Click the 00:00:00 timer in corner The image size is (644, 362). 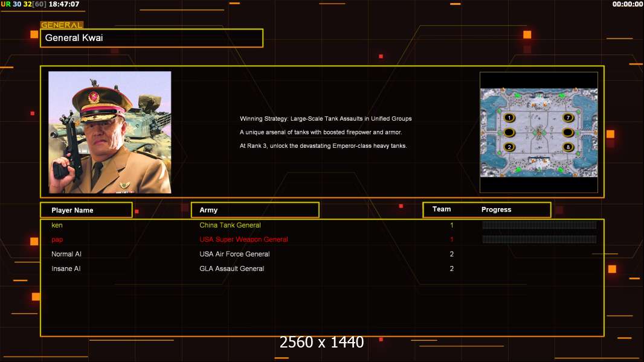627,4
